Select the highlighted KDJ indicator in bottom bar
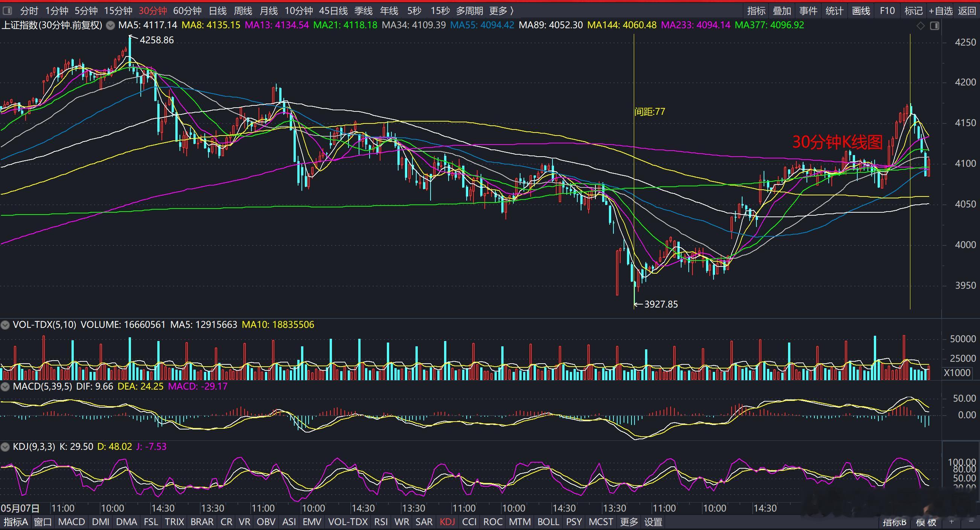 (447, 522)
